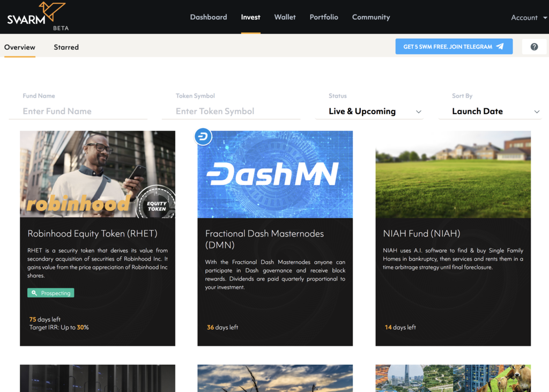Screen dimensions: 549x392
Task: Click the Swarm bird logo
Action: pos(52,11)
